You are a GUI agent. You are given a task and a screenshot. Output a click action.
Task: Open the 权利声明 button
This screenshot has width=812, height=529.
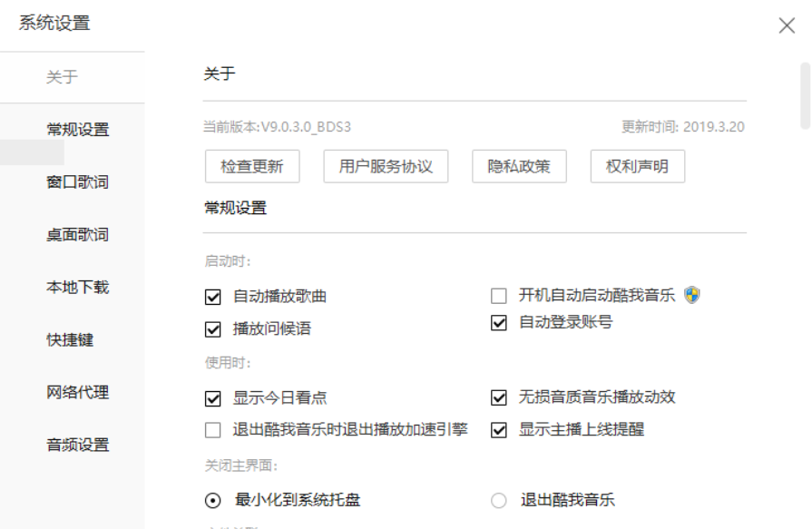pyautogui.click(x=638, y=166)
